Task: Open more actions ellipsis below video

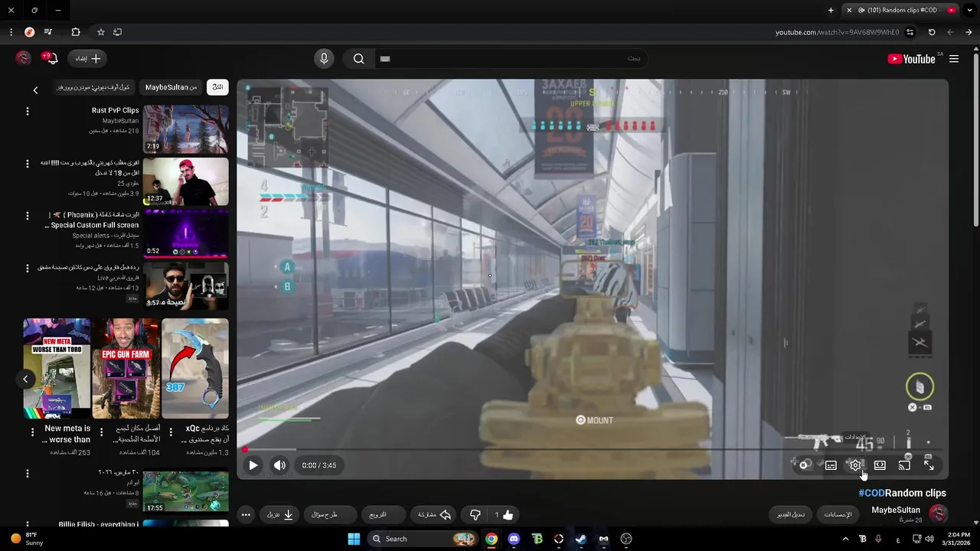Action: click(246, 515)
